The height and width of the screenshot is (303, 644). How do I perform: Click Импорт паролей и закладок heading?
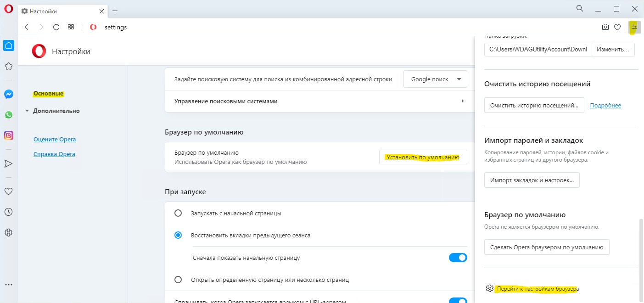[533, 140]
